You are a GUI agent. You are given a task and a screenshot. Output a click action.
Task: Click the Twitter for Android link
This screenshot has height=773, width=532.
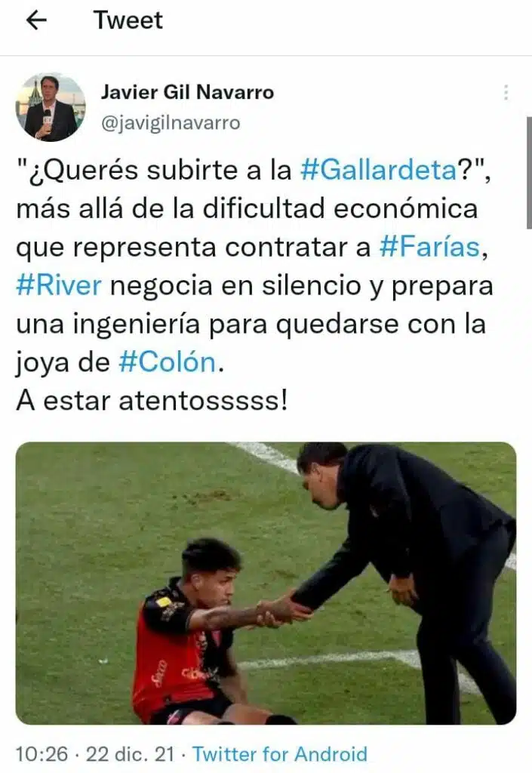click(x=280, y=754)
